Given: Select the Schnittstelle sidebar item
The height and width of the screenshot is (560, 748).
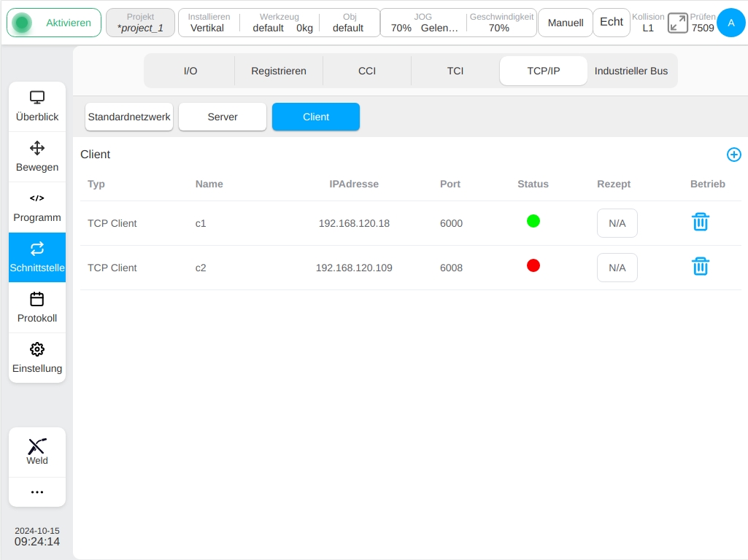Looking at the screenshot, I should (37, 257).
